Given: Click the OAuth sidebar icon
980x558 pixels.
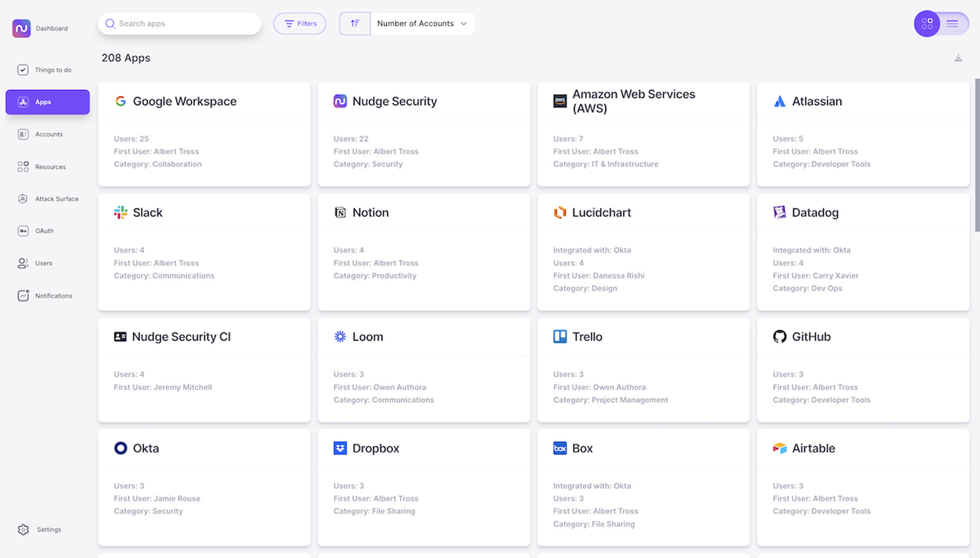Looking at the screenshot, I should click(x=23, y=231).
